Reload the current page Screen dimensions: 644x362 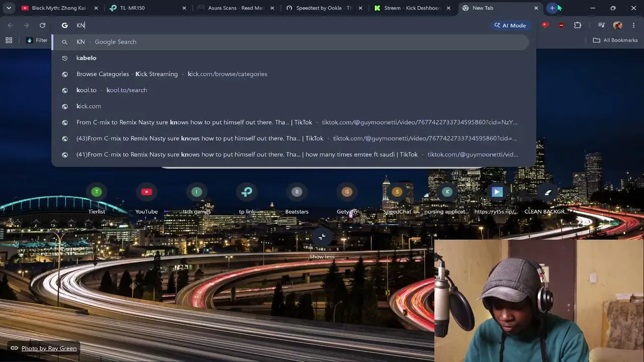coord(42,25)
